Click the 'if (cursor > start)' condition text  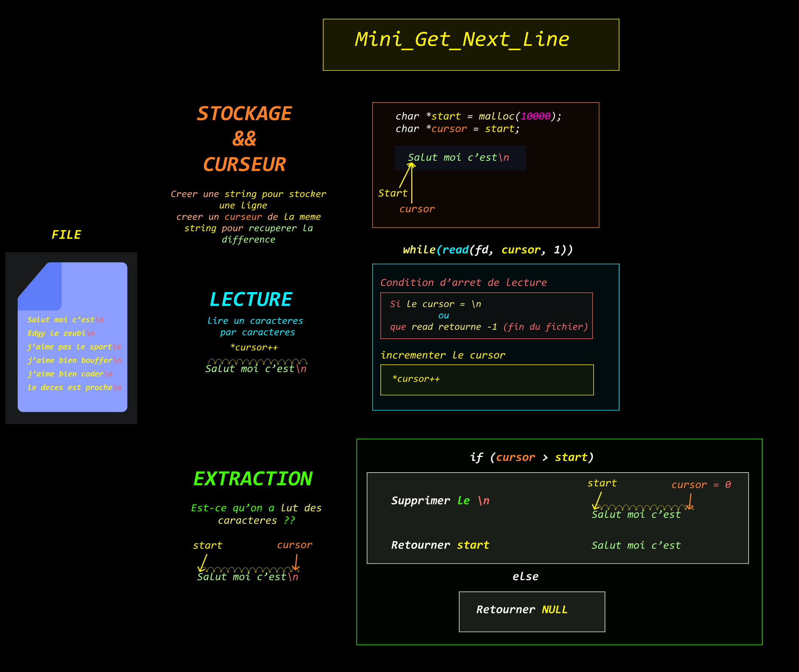coord(532,457)
